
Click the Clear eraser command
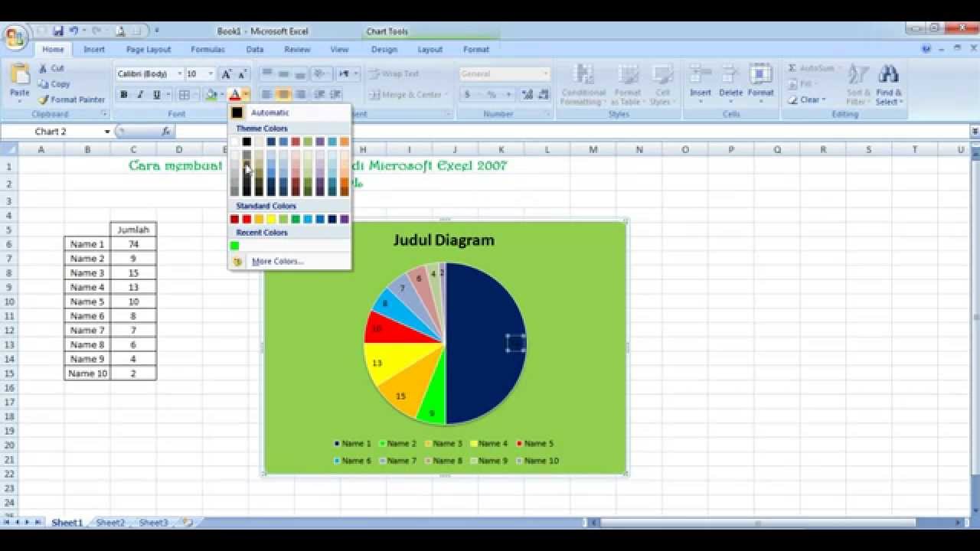[x=806, y=99]
